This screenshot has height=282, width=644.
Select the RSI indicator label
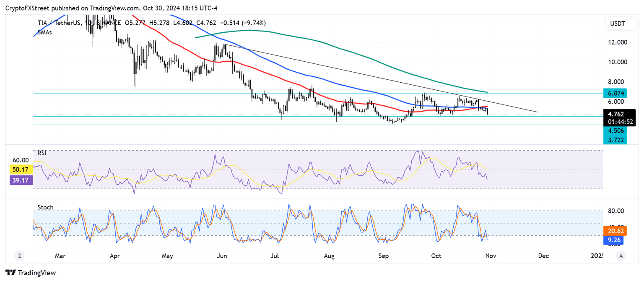pos(42,153)
